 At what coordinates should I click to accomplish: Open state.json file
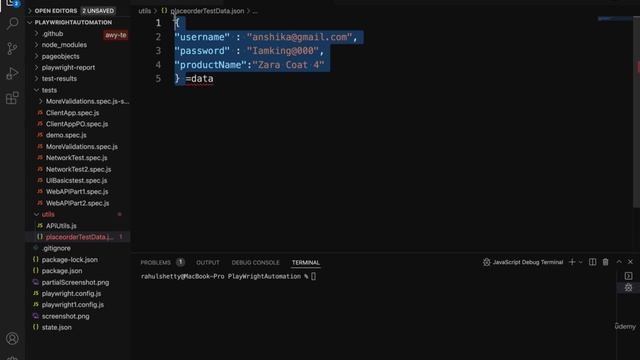56,327
